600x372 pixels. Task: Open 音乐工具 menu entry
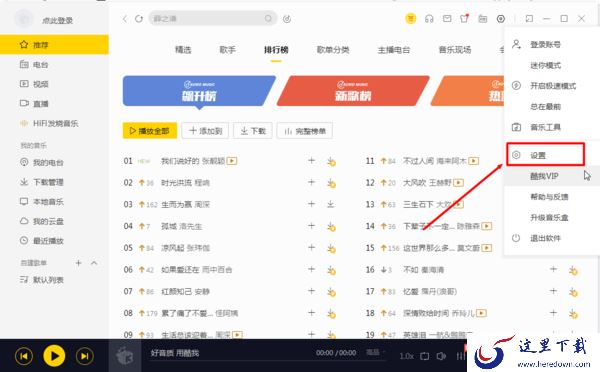pos(545,127)
